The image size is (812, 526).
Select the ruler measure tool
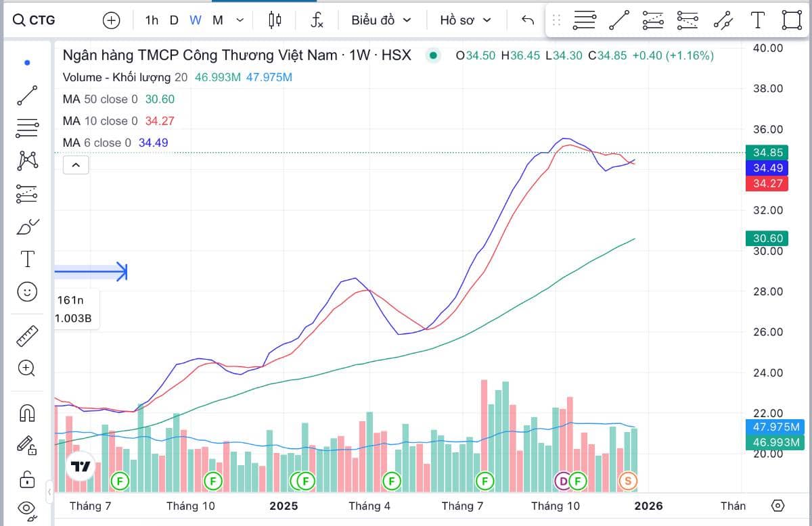[27, 335]
